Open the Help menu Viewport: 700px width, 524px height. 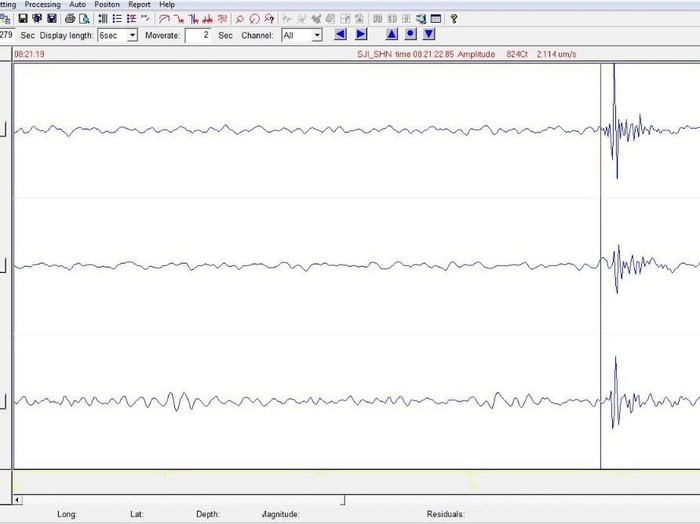click(x=167, y=4)
